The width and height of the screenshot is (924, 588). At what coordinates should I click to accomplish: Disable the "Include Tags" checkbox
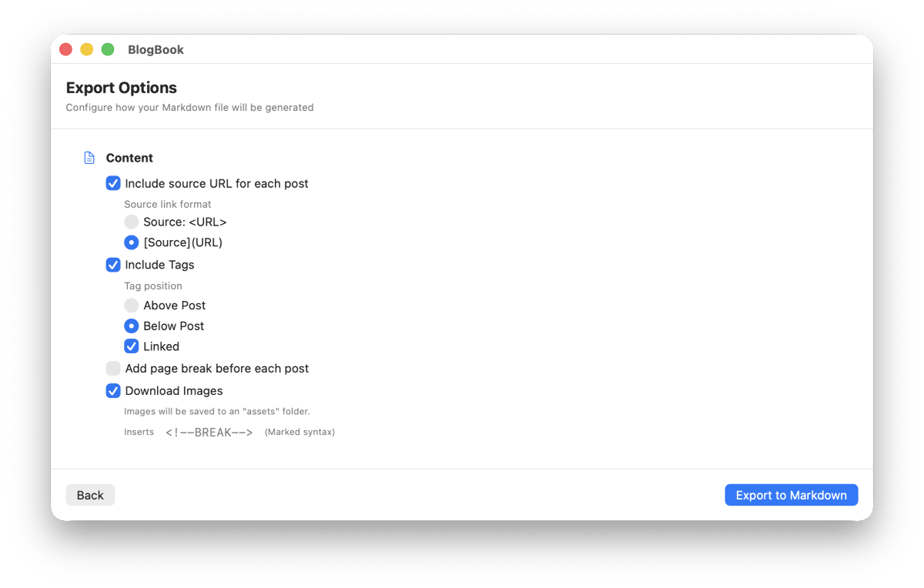click(x=113, y=265)
